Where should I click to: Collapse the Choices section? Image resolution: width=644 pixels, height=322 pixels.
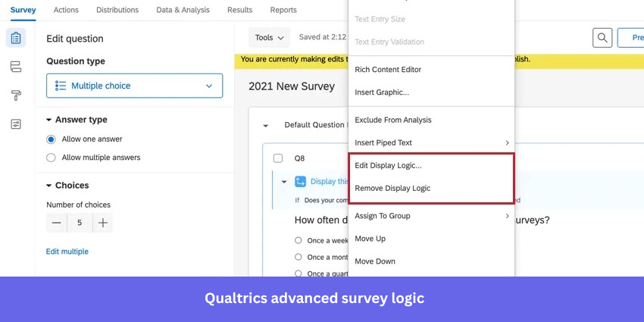click(x=49, y=186)
